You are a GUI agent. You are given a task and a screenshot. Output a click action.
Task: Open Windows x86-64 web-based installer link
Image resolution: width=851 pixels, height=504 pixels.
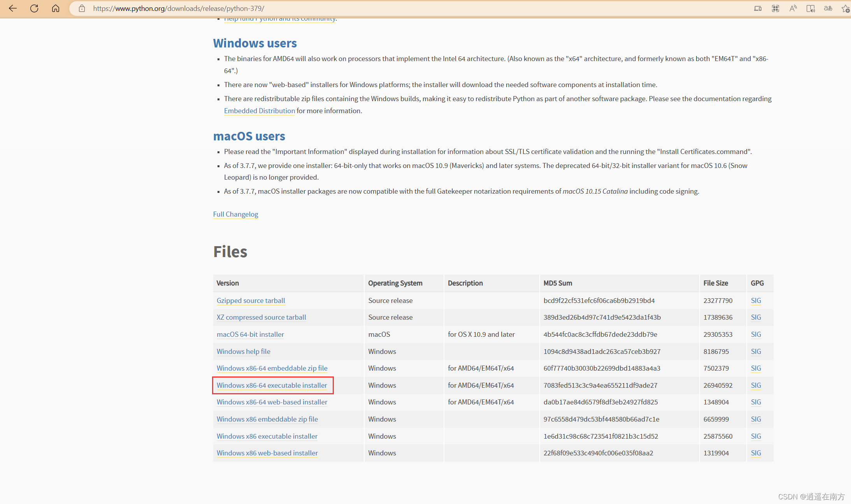[272, 402]
